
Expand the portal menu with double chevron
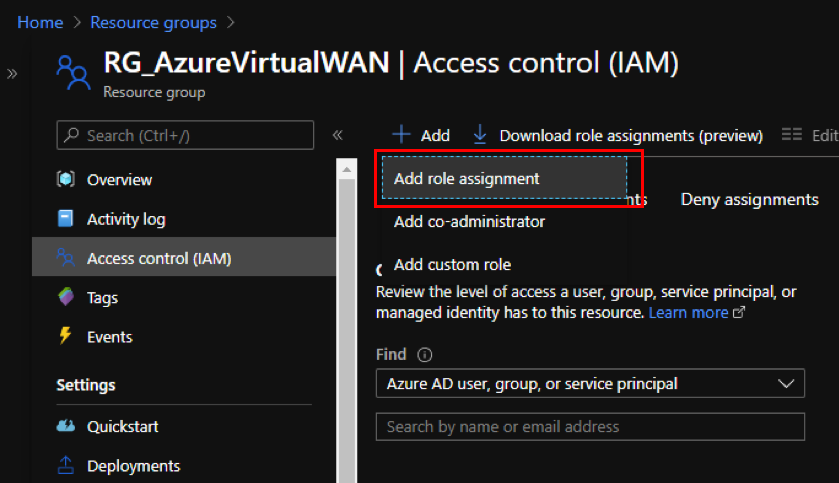[x=12, y=74]
